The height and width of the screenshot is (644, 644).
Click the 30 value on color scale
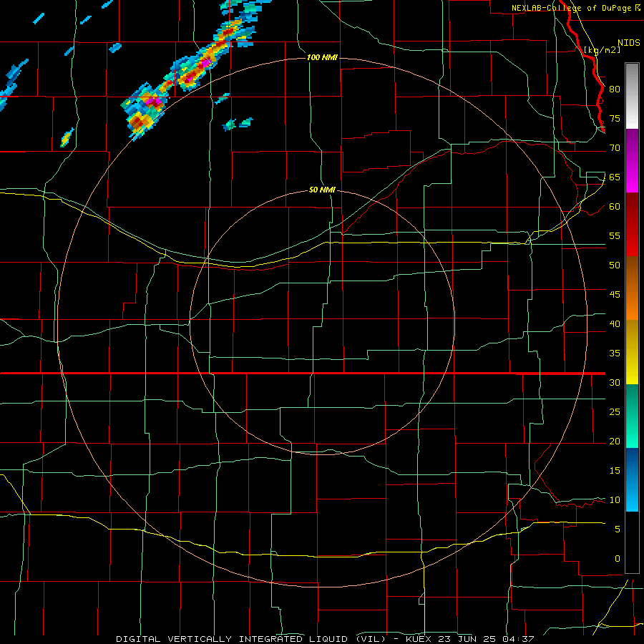[615, 383]
